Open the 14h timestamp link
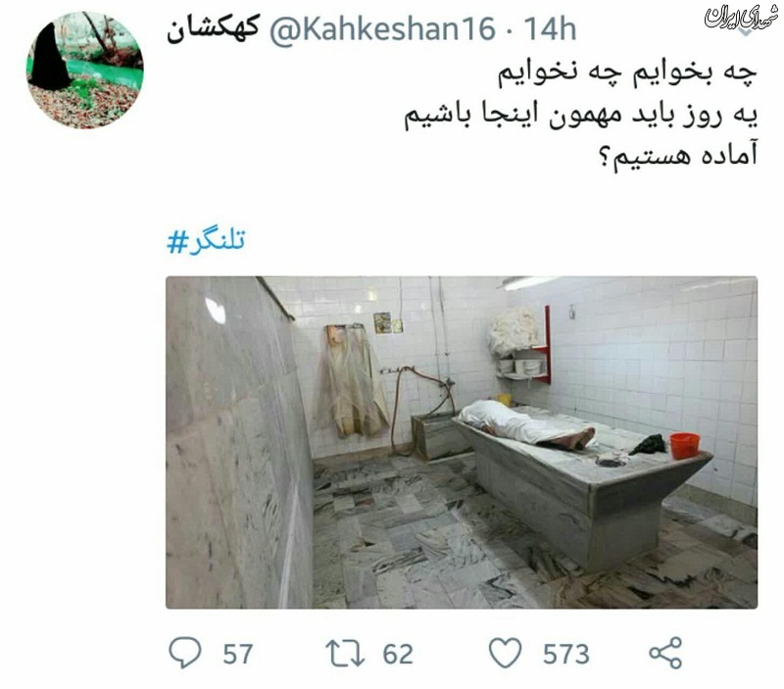This screenshot has width=784, height=689. (550, 29)
